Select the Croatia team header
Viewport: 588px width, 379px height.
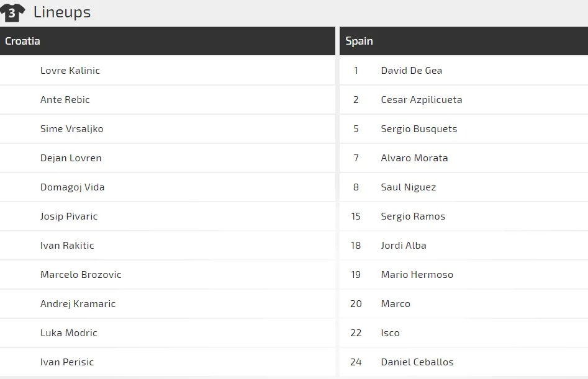pos(22,41)
